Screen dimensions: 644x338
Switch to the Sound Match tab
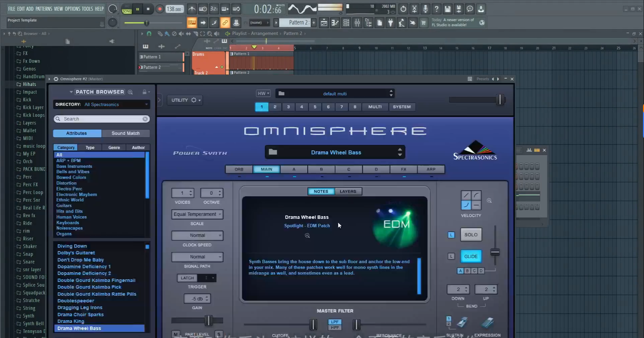126,133
